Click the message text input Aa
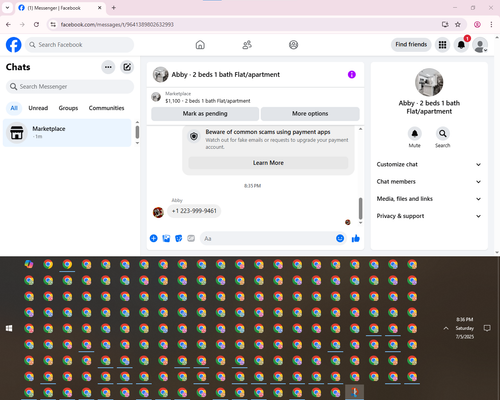Screen dimensions: 500x400 click(x=267, y=238)
